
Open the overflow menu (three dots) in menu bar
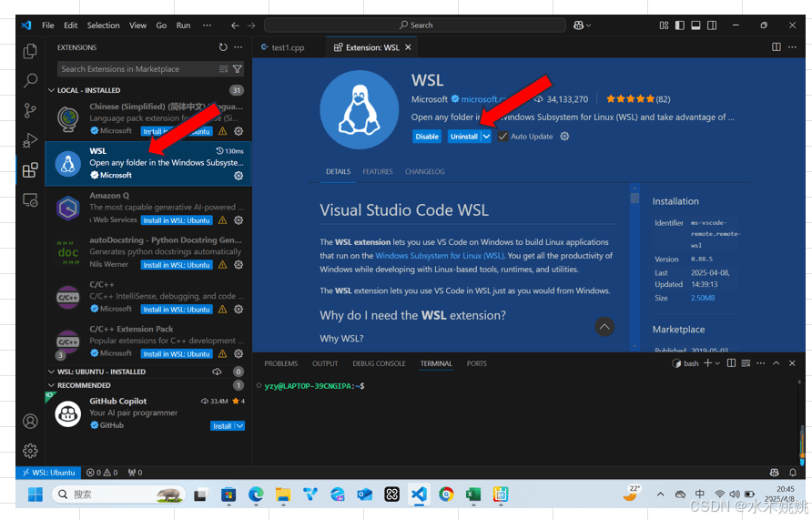pyautogui.click(x=207, y=25)
